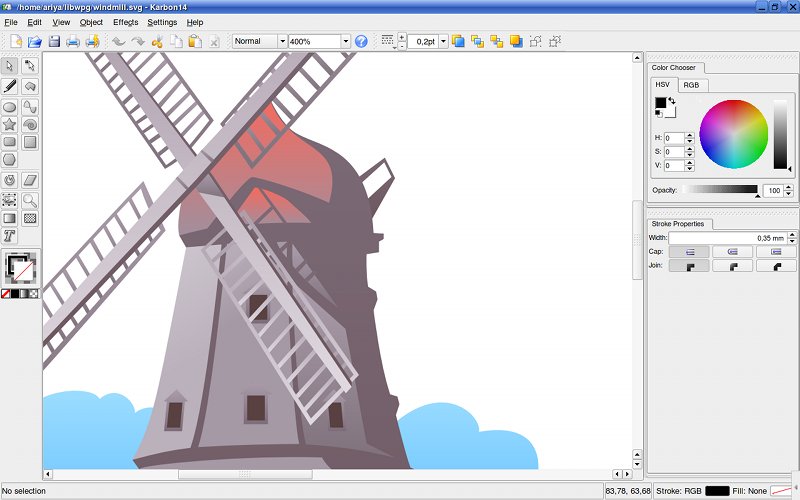Select the Star shape tool
This screenshot has width=800, height=500.
pos(10,125)
